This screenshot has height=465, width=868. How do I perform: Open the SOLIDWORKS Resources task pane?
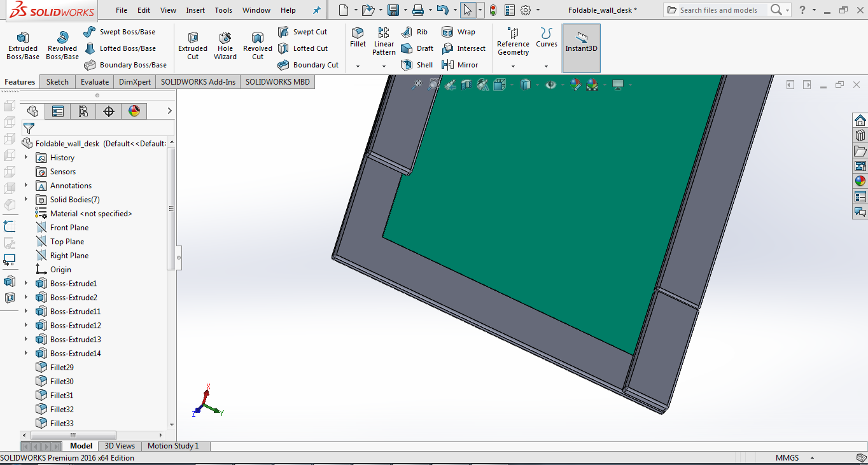(x=860, y=120)
